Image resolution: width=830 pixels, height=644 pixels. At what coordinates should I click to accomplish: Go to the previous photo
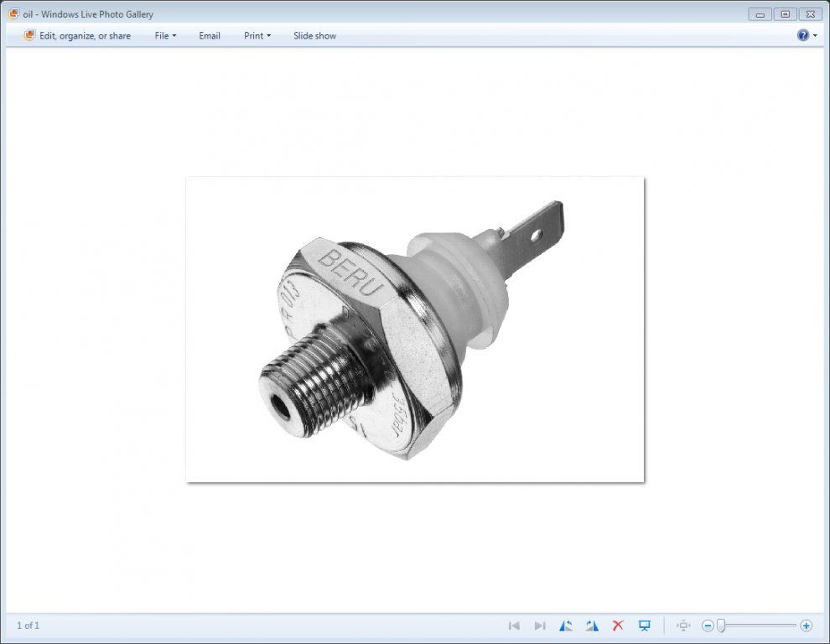(514, 626)
